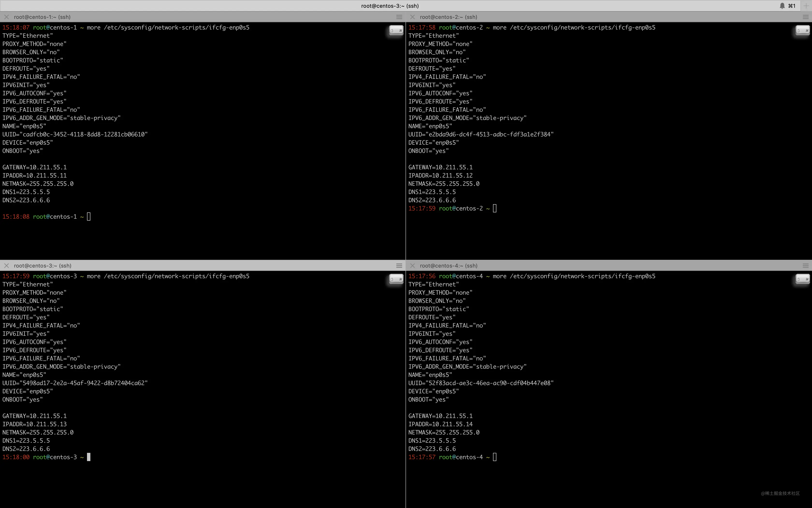Click the cursor at the centos-3 15:18:00 prompt
The height and width of the screenshot is (508, 812).
(x=89, y=457)
